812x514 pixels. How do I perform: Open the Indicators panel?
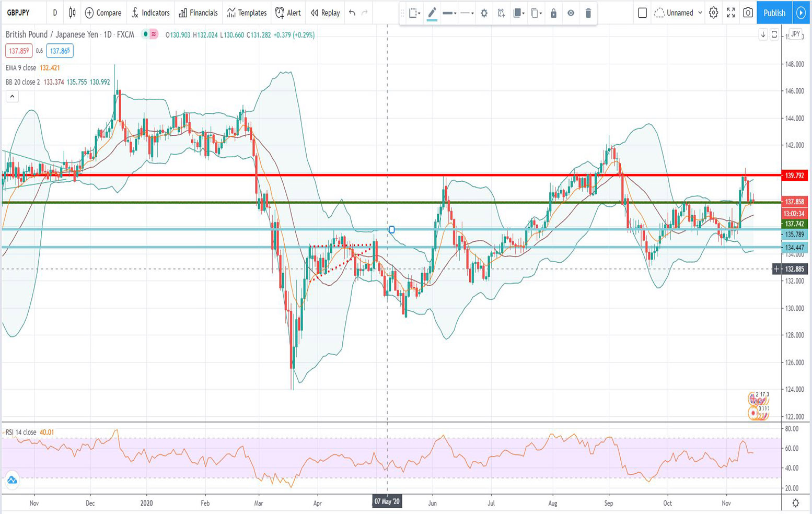click(x=150, y=13)
